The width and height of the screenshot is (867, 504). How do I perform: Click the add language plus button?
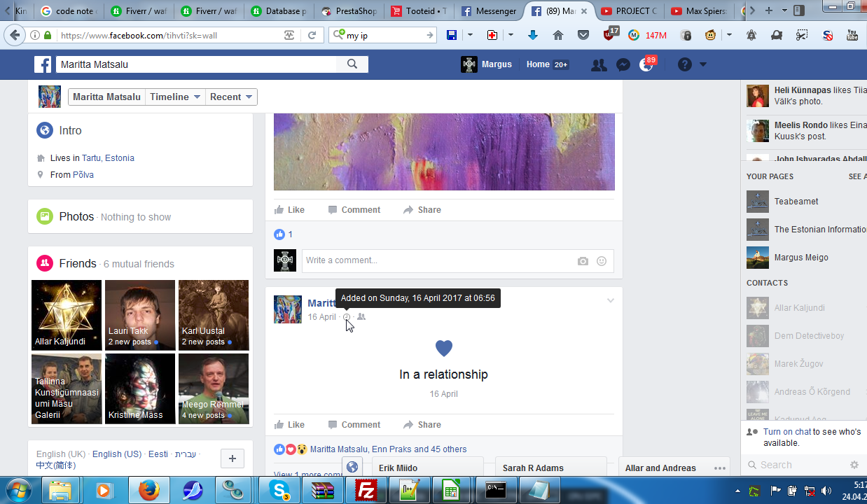[x=233, y=458]
